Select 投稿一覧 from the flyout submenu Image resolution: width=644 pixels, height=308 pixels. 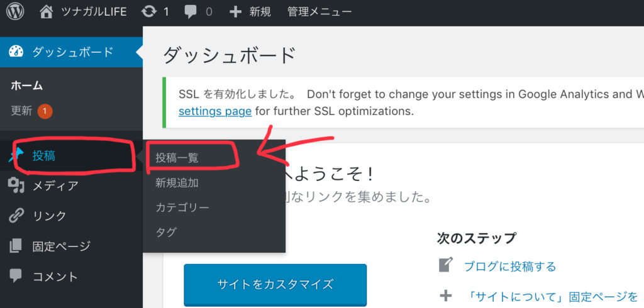coord(177,158)
